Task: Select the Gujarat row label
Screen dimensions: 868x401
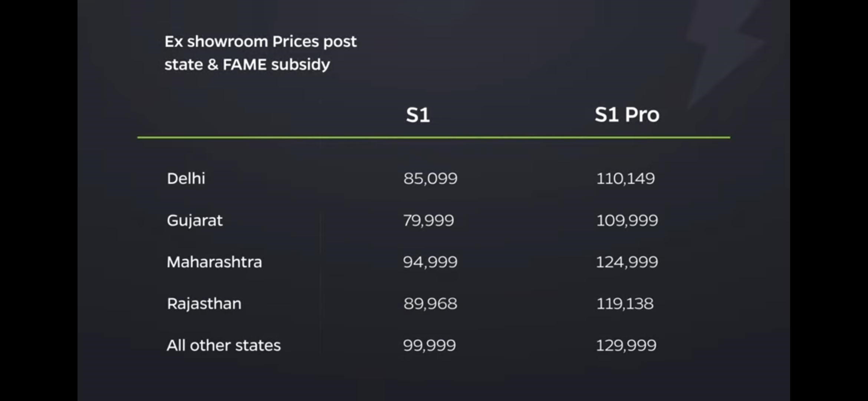Action: point(195,221)
